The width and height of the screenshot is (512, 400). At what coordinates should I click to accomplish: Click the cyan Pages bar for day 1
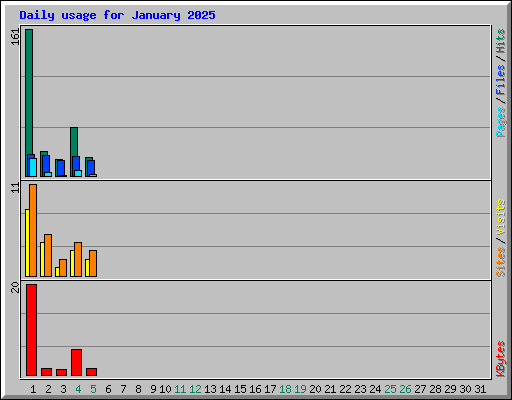[x=33, y=167]
